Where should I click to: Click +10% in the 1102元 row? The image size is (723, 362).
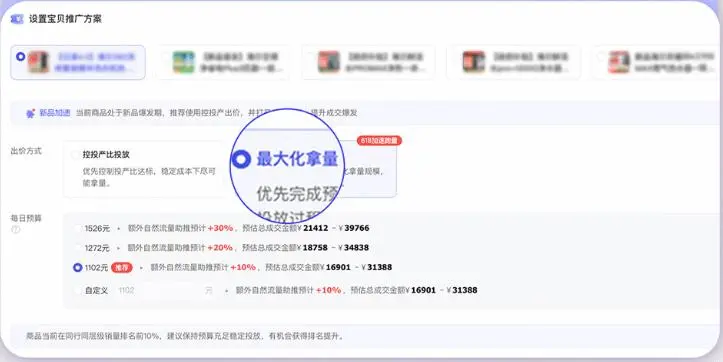point(243,267)
